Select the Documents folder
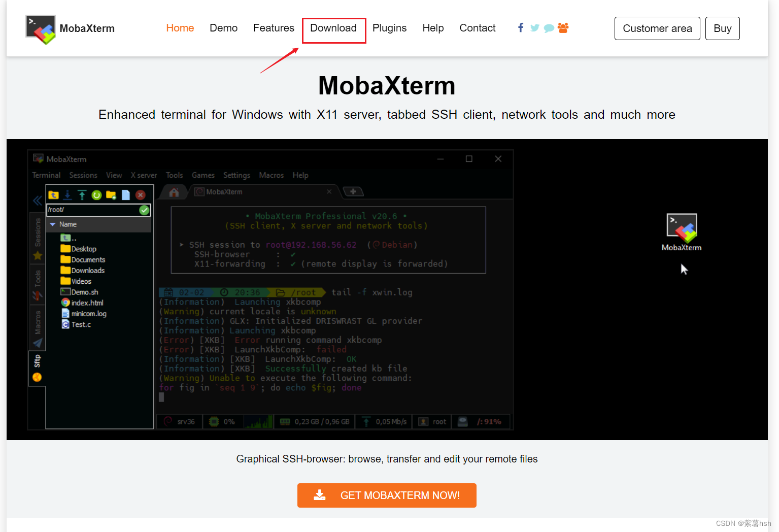This screenshot has height=532, width=779. point(83,259)
